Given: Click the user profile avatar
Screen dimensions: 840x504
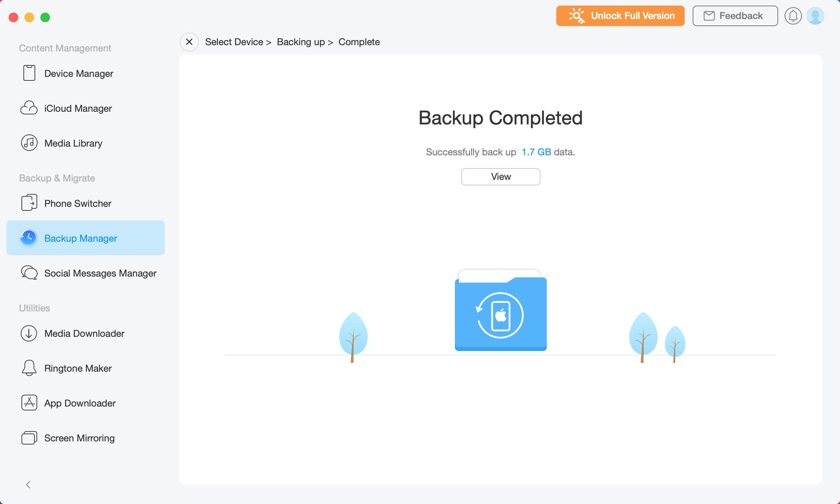Looking at the screenshot, I should click(815, 15).
